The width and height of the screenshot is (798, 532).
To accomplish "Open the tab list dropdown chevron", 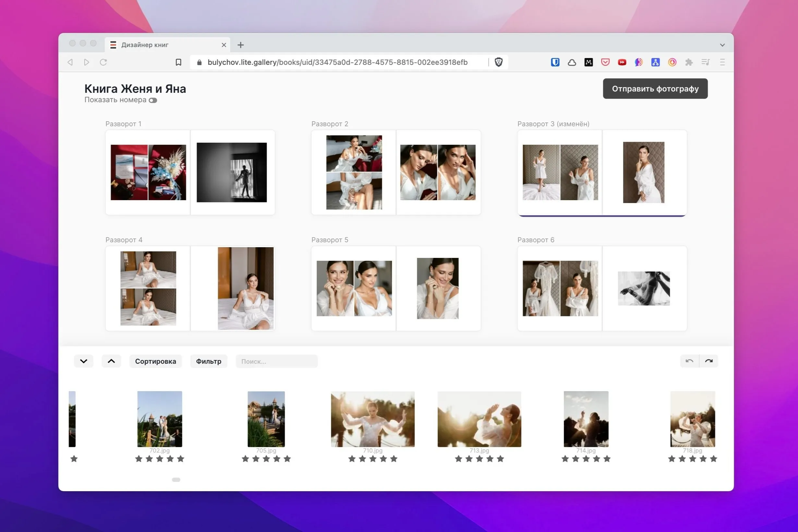I will 722,45.
